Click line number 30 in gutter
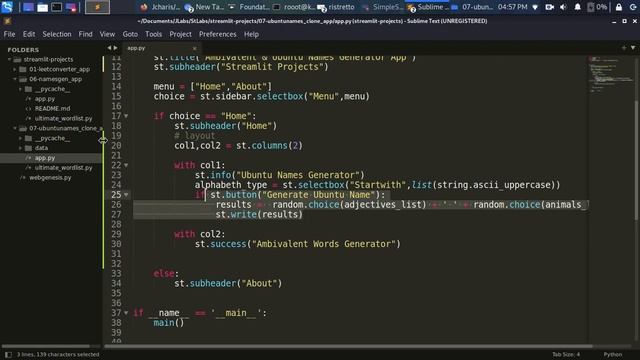Viewport: 640px width, 360px height. pos(116,244)
